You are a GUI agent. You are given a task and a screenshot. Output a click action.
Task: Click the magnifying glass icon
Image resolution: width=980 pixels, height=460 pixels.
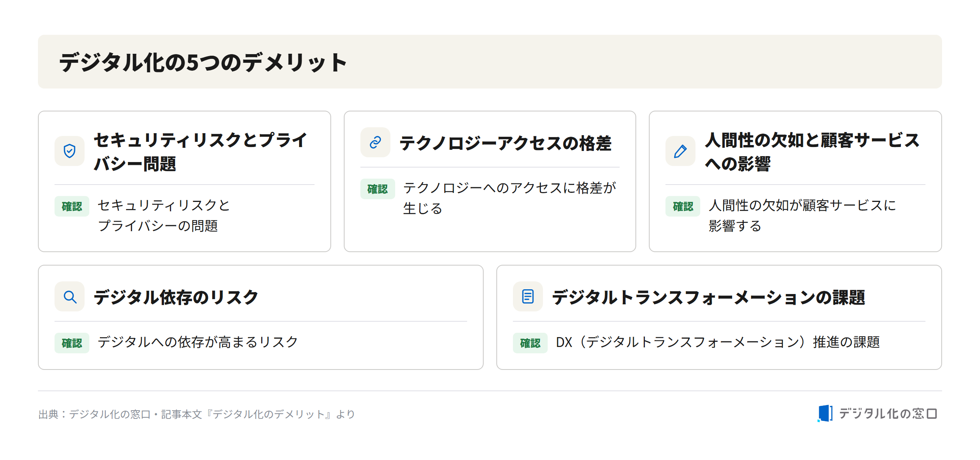(x=70, y=296)
